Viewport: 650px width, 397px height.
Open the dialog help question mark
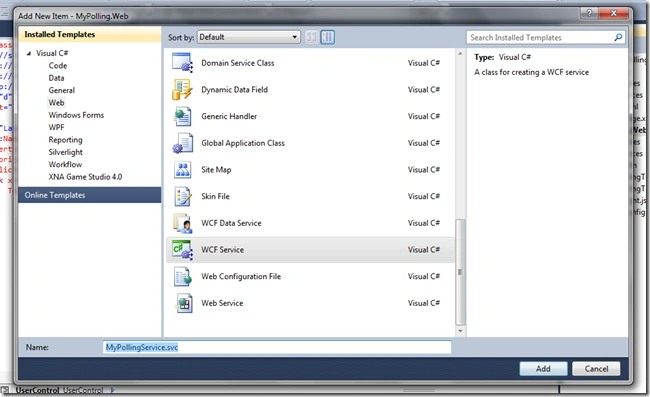(x=589, y=13)
